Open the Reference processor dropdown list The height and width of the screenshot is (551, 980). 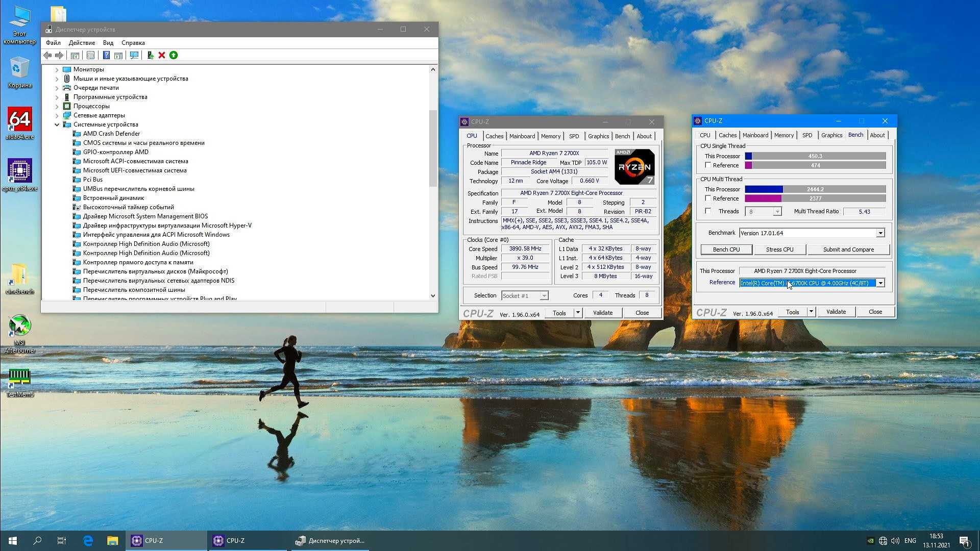pyautogui.click(x=880, y=283)
